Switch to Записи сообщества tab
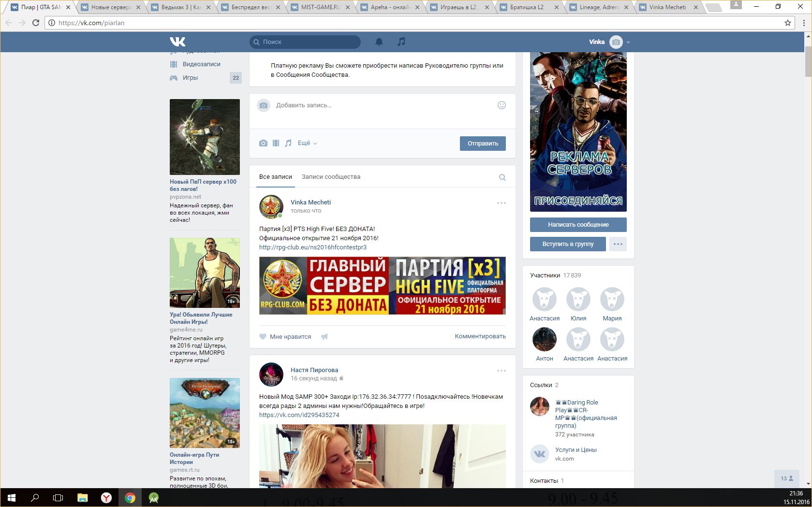The width and height of the screenshot is (812, 507). [x=331, y=177]
